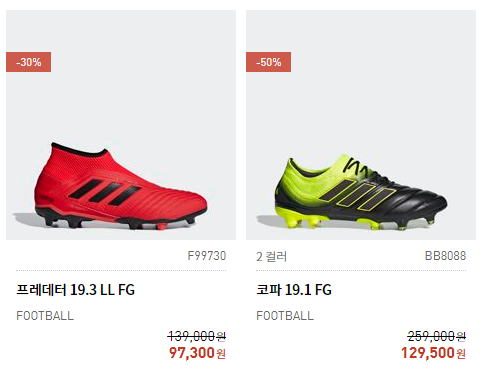Screen dimensions: 483x370
Task: Click the black sock collar of red Predator
Action: tap(79, 150)
